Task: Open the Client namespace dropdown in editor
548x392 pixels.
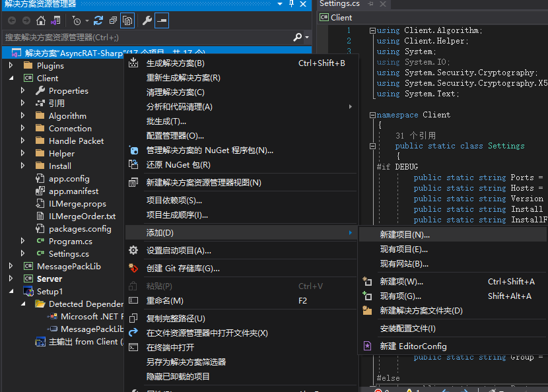Action: point(341,18)
